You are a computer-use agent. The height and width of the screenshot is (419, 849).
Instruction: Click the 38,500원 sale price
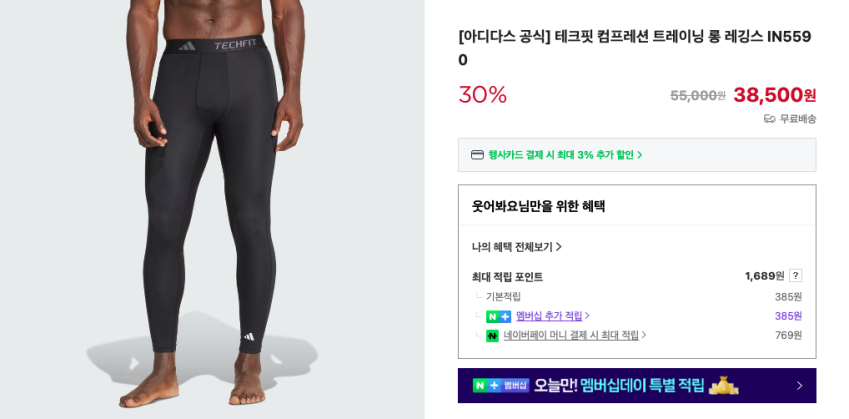tap(774, 95)
